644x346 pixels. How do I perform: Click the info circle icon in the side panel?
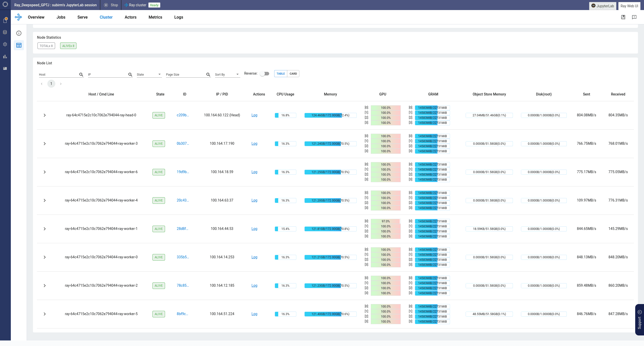(19, 33)
